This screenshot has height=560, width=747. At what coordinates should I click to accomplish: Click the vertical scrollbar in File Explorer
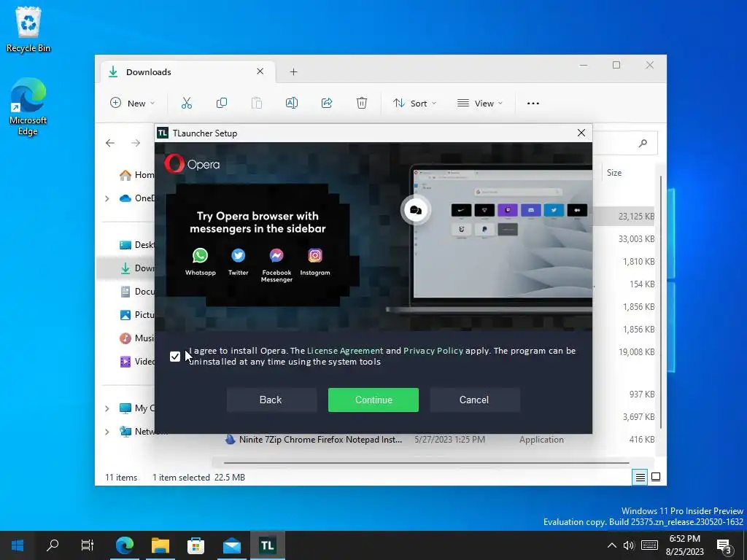point(661,303)
